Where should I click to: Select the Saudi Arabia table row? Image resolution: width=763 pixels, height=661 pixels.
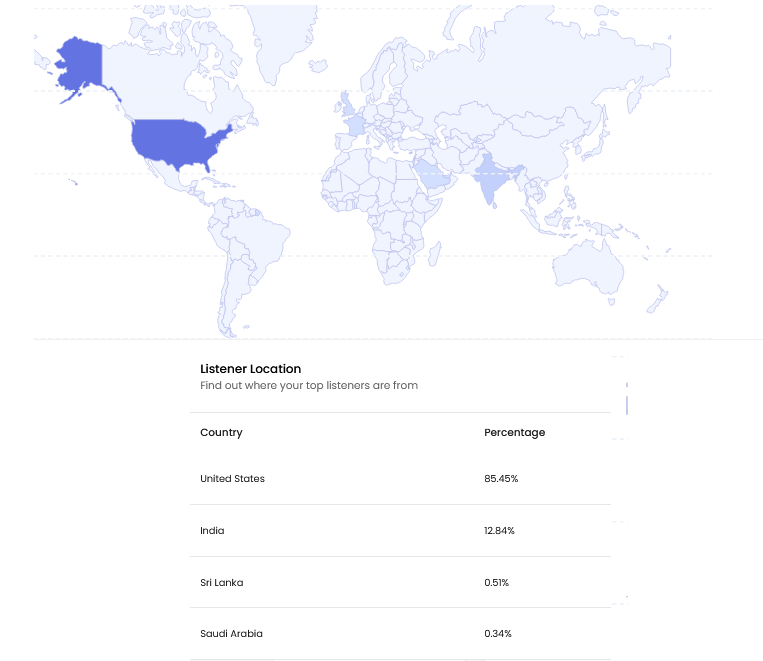(400, 633)
